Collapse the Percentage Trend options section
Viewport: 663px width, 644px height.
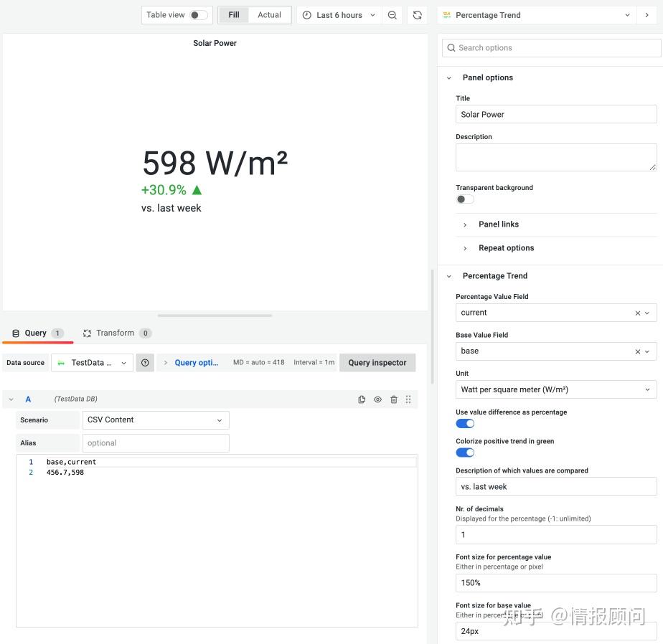point(449,276)
